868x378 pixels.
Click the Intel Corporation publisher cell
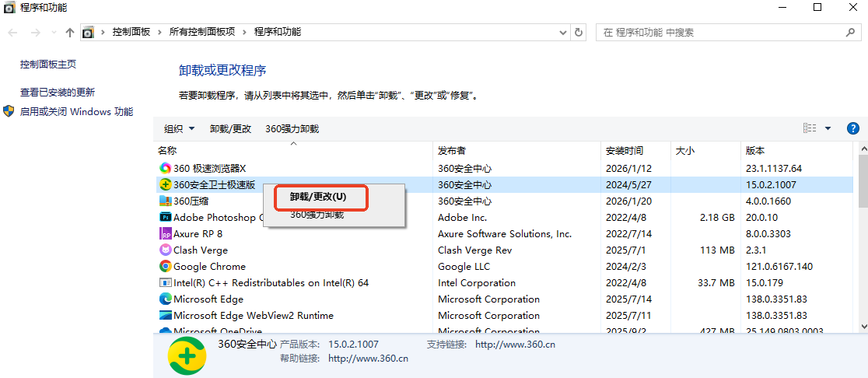477,283
